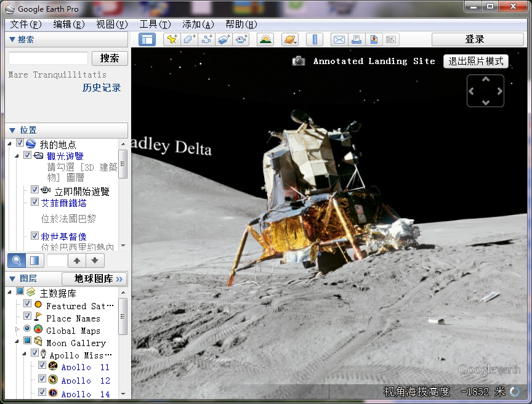532x404 pixels.
Task: Toggle Place Names layer checkbox
Action: [28, 316]
